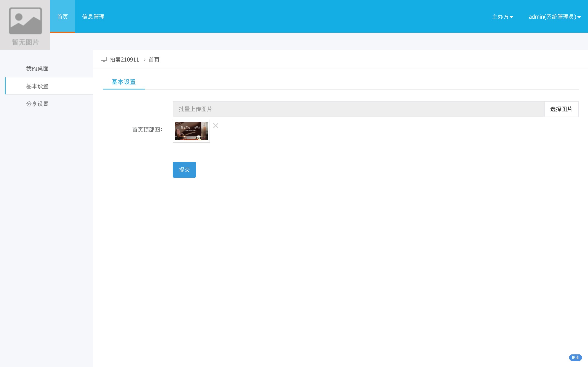Viewport: 588px width, 367px height.
Task: Open the 首页 top navigation tab
Action: tap(63, 16)
